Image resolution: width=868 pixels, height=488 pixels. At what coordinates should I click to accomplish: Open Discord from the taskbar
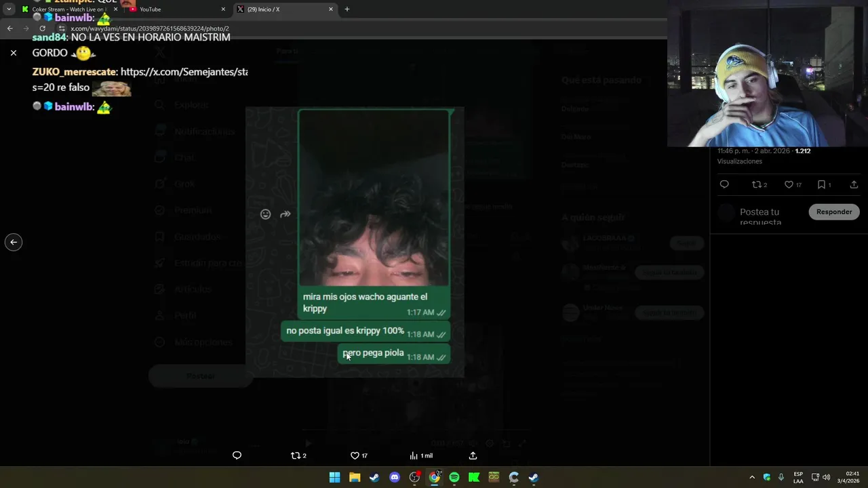pos(395,477)
